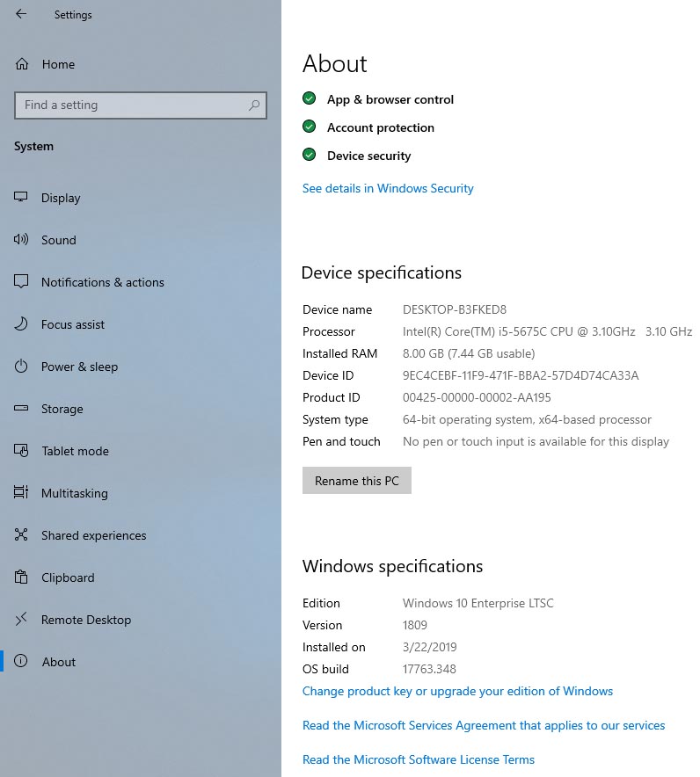Click the installed RAM value 8.00 GB

[469, 354]
